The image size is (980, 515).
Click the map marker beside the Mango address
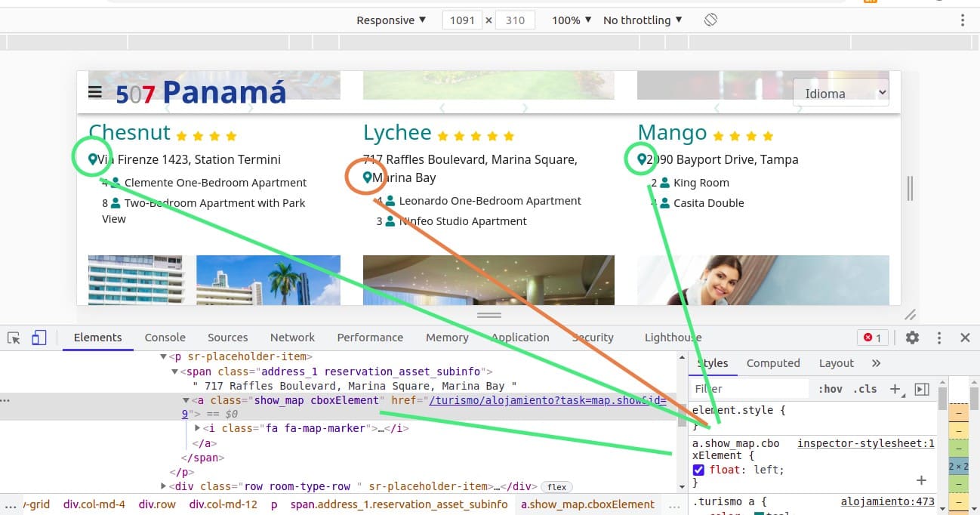click(642, 159)
